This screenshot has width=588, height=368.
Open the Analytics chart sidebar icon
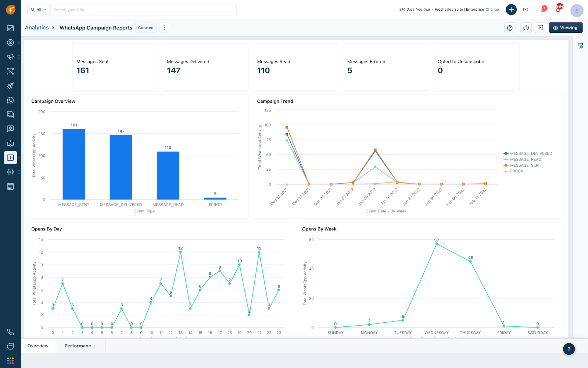pyautogui.click(x=10, y=158)
